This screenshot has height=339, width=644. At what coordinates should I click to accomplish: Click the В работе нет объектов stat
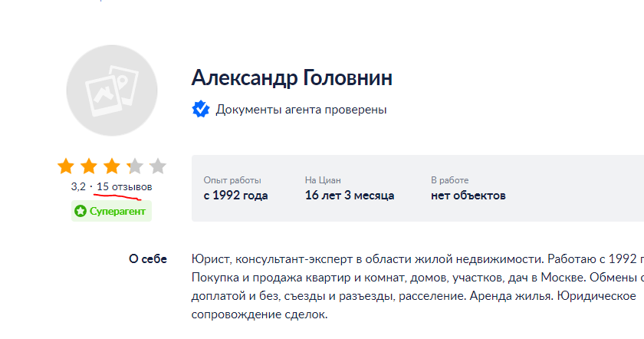tap(468, 189)
